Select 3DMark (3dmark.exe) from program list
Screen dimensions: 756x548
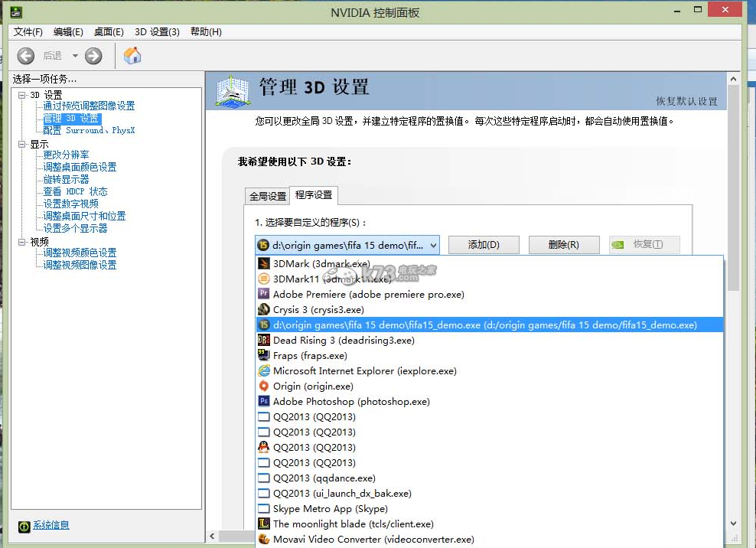point(322,264)
